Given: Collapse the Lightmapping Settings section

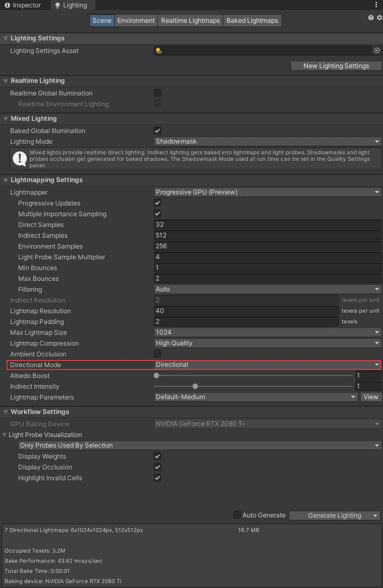Looking at the screenshot, I should 6,180.
